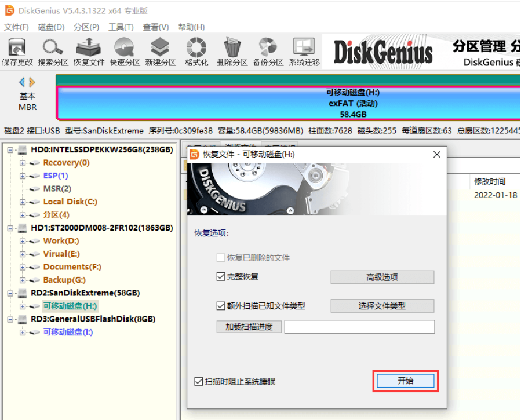Toggle the 额外扫描已知文件类型 checkbox
Image resolution: width=521 pixels, height=420 pixels.
pos(220,306)
